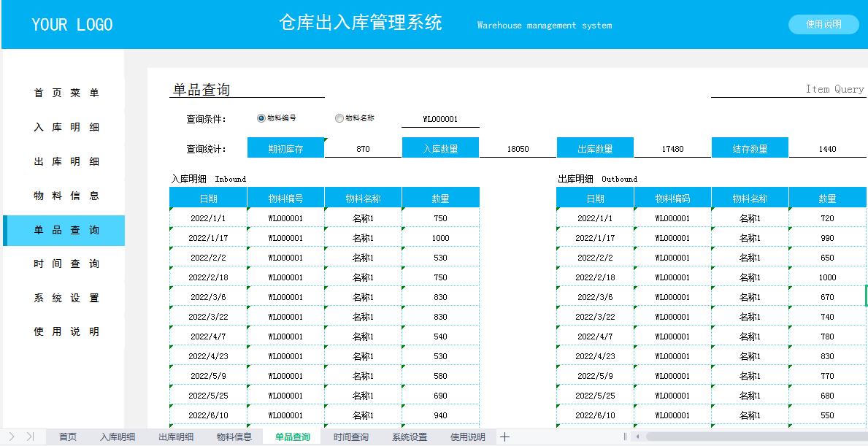
Task: Click outbound quantity 650 for 2022/2/2
Action: [828, 258]
